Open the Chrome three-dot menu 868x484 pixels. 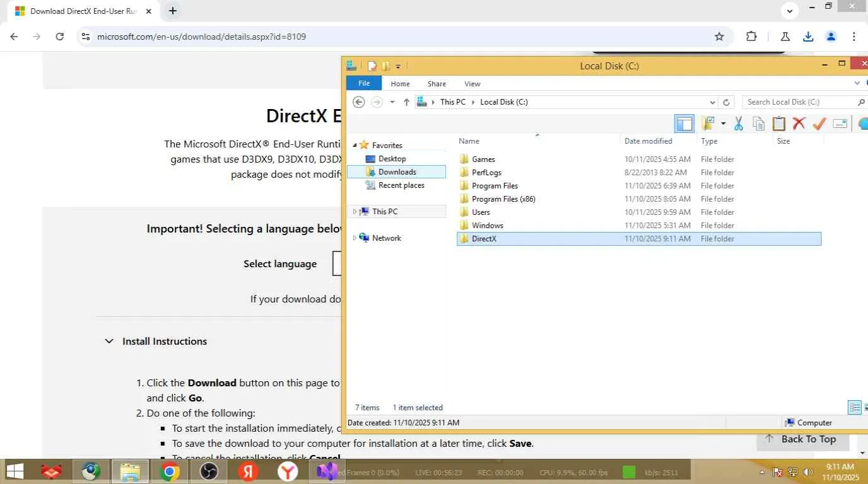[854, 37]
